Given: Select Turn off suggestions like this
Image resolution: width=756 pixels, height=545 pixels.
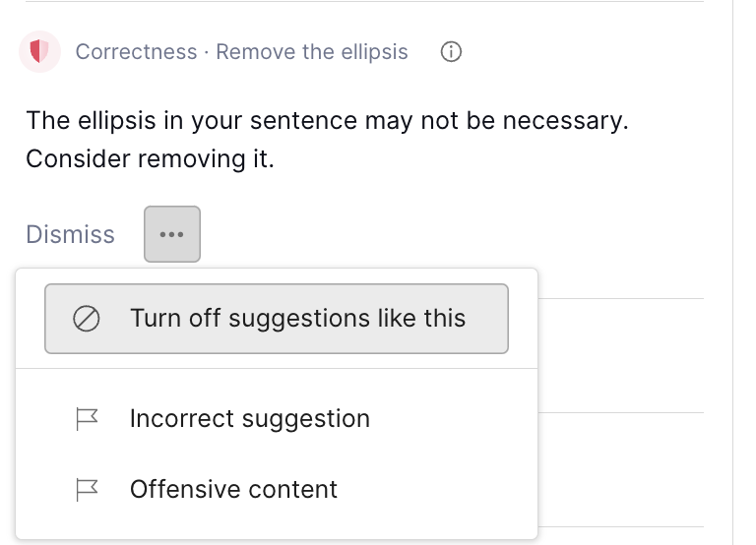Looking at the screenshot, I should pos(297,319).
